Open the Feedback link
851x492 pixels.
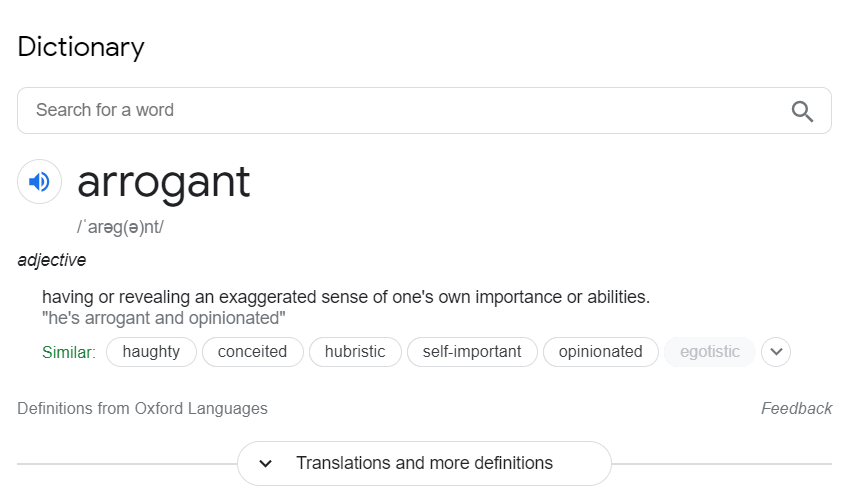[x=796, y=408]
